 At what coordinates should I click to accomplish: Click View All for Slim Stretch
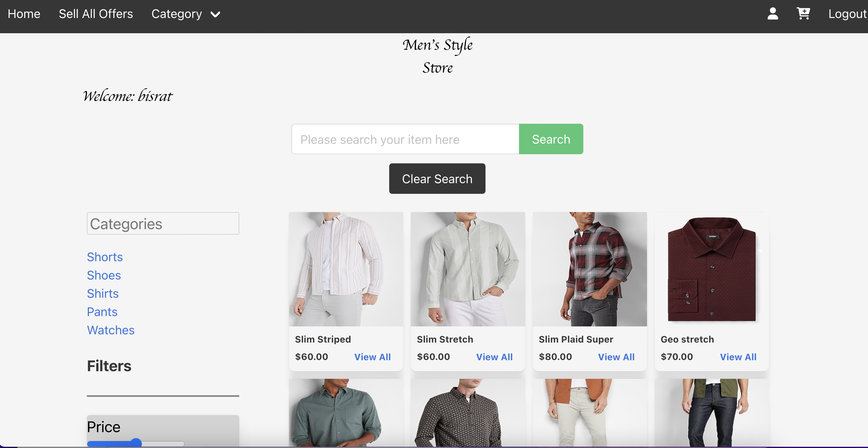(494, 357)
